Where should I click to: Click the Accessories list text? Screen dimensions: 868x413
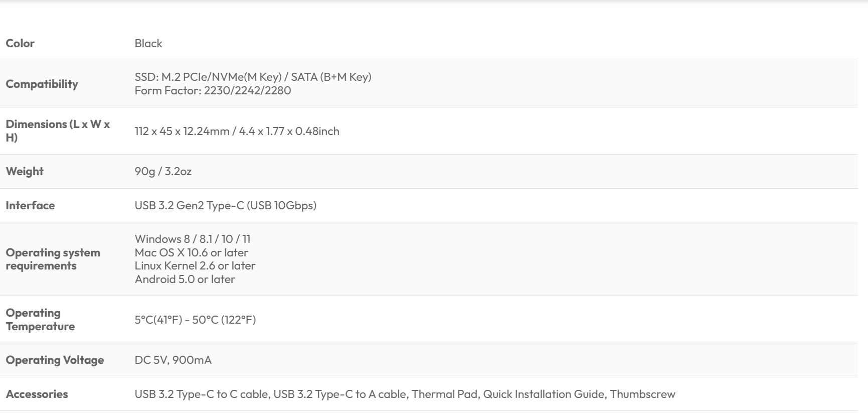[405, 394]
